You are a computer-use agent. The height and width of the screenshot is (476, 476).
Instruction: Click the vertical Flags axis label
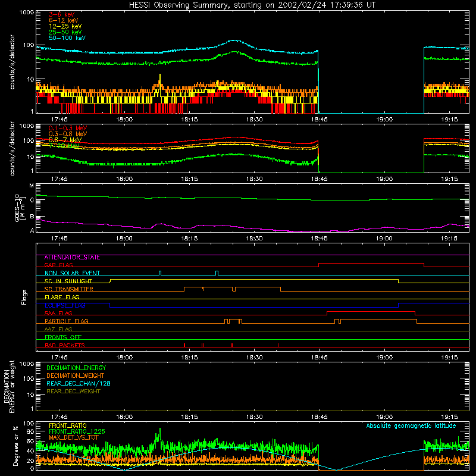[24, 297]
